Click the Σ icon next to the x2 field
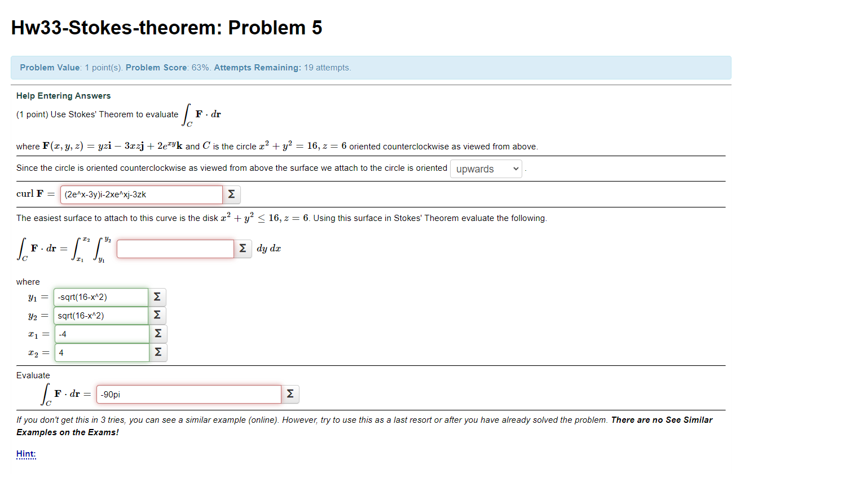This screenshot has width=868, height=491. click(157, 352)
